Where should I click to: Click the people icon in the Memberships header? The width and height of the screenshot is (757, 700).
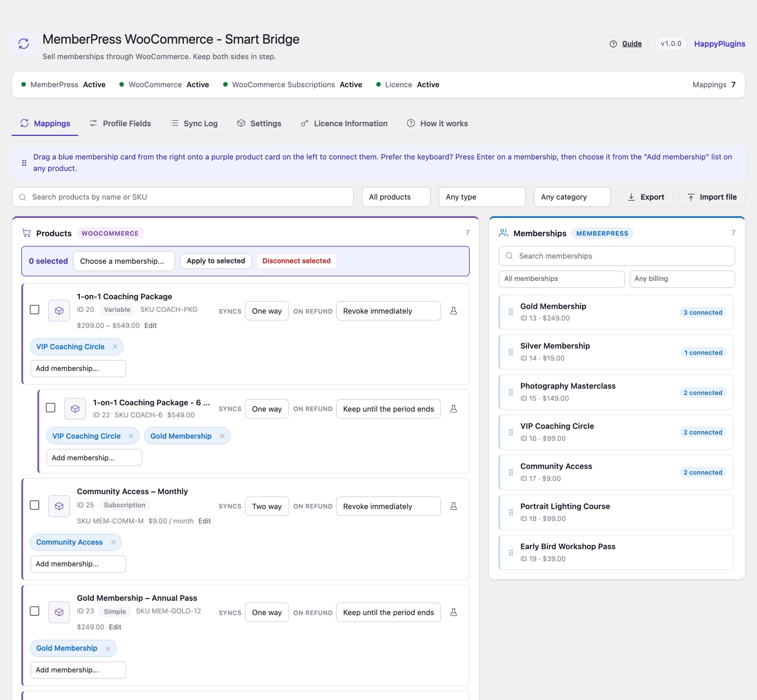coord(503,233)
